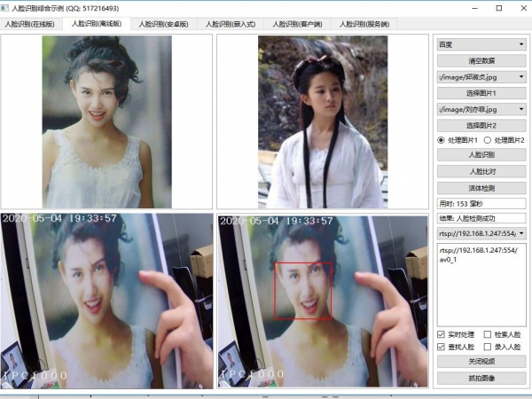Click the 选择图片1 button

pos(481,92)
